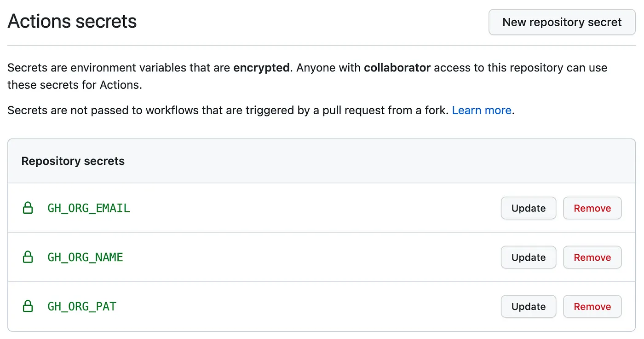Click the text 'these secrets for Actions'

point(75,85)
